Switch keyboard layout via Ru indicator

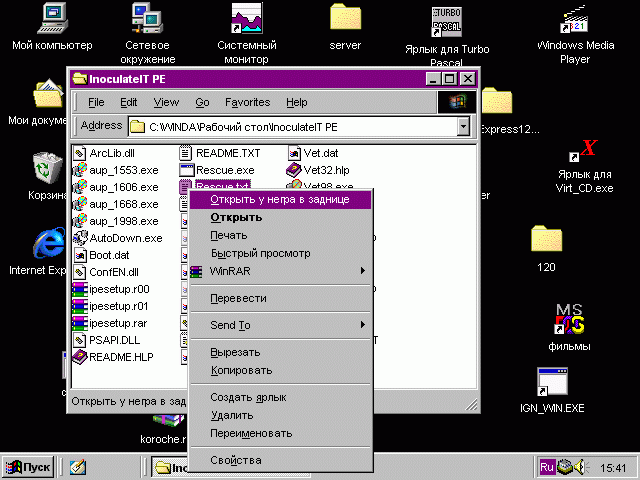547,467
